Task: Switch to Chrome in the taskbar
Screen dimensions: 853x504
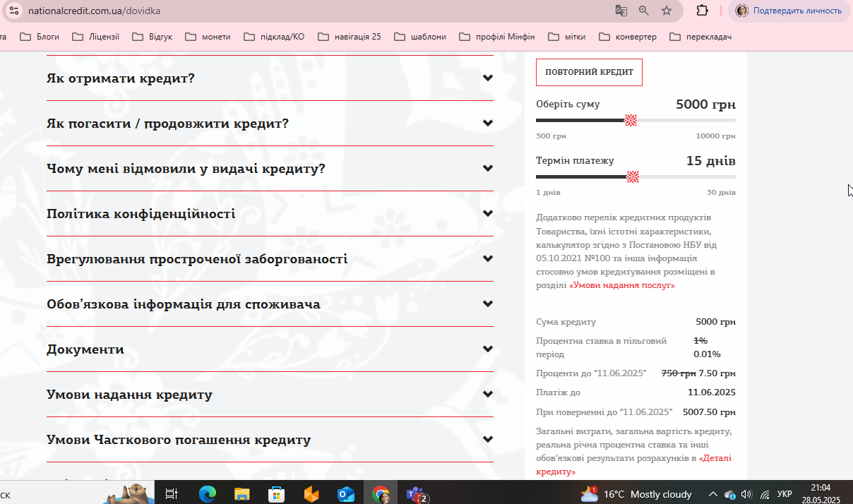Action: [381, 494]
